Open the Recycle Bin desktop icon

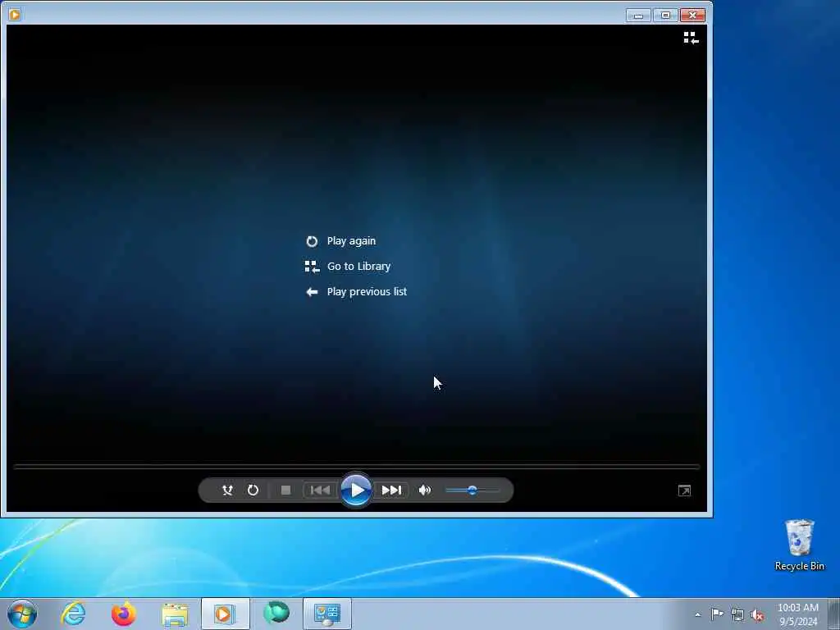(x=799, y=545)
